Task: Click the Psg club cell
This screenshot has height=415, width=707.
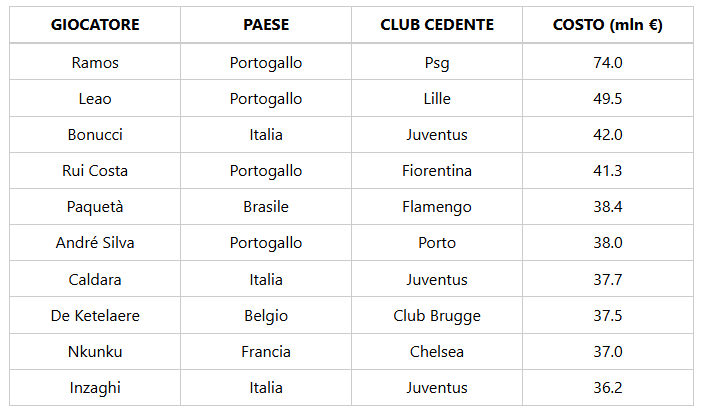Action: click(437, 62)
